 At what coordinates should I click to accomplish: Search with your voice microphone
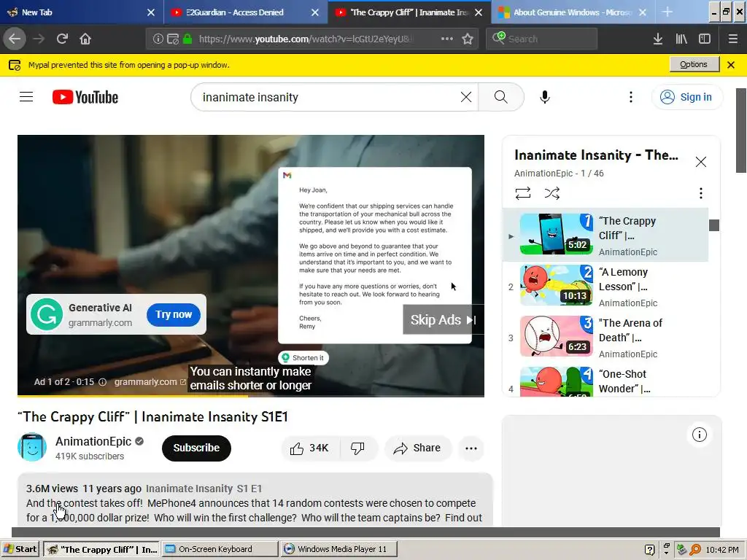pos(544,97)
